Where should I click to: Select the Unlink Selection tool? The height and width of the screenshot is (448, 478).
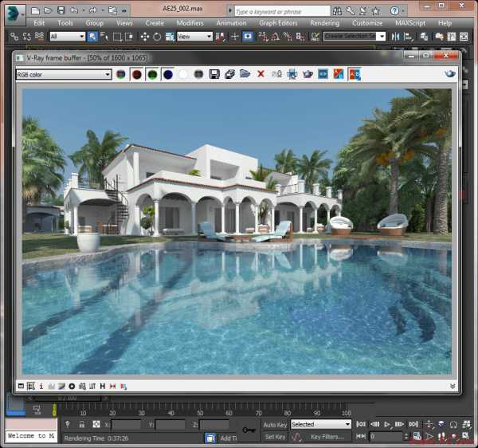[x=27, y=37]
